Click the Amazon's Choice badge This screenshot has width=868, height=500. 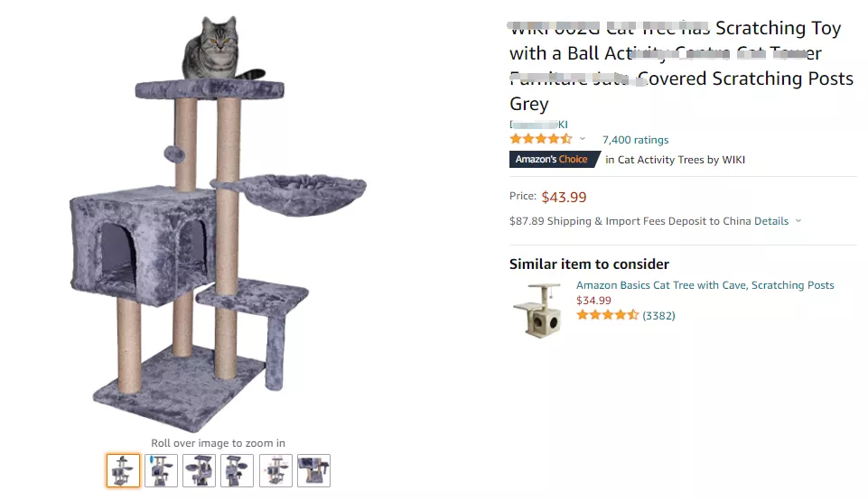[x=553, y=160]
